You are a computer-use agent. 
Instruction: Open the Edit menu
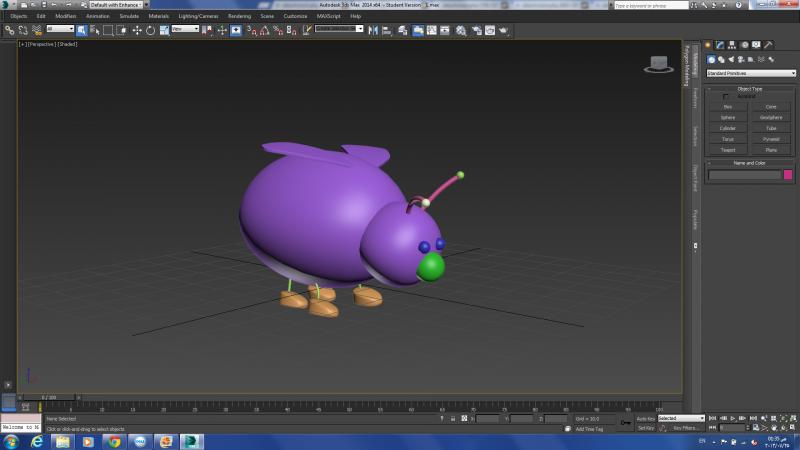[x=41, y=16]
